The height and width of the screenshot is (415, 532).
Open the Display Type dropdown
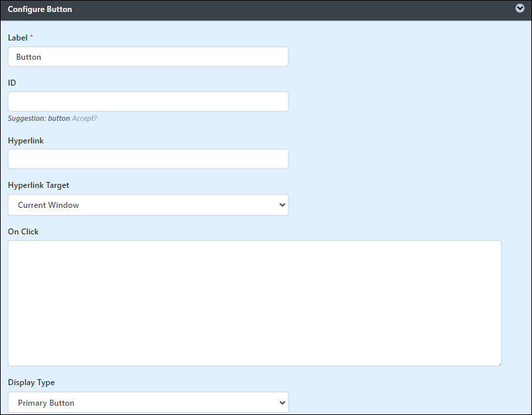148,402
